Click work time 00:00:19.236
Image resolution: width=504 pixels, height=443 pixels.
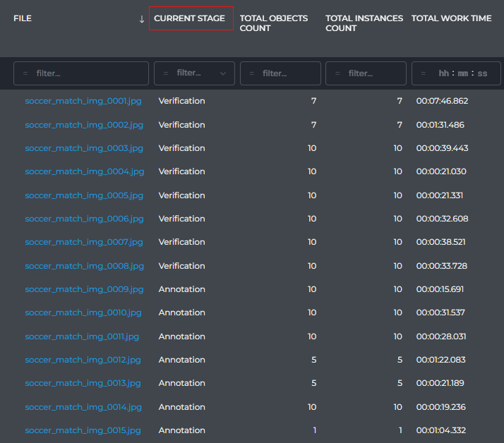(x=440, y=407)
